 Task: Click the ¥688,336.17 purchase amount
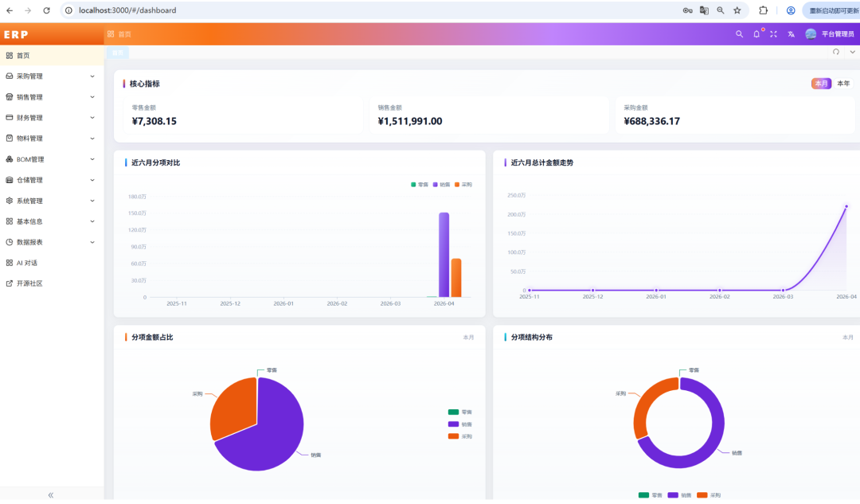[651, 121]
